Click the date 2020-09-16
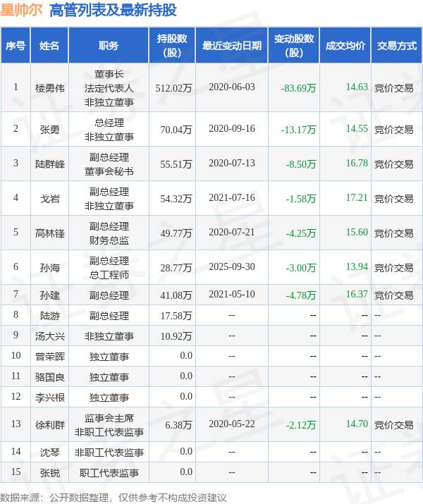The width and height of the screenshot is (423, 504). point(232,128)
